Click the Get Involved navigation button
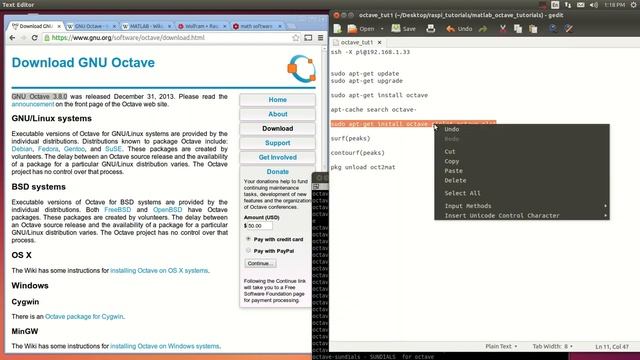Screen dimensions: 640x360 click(x=278, y=157)
